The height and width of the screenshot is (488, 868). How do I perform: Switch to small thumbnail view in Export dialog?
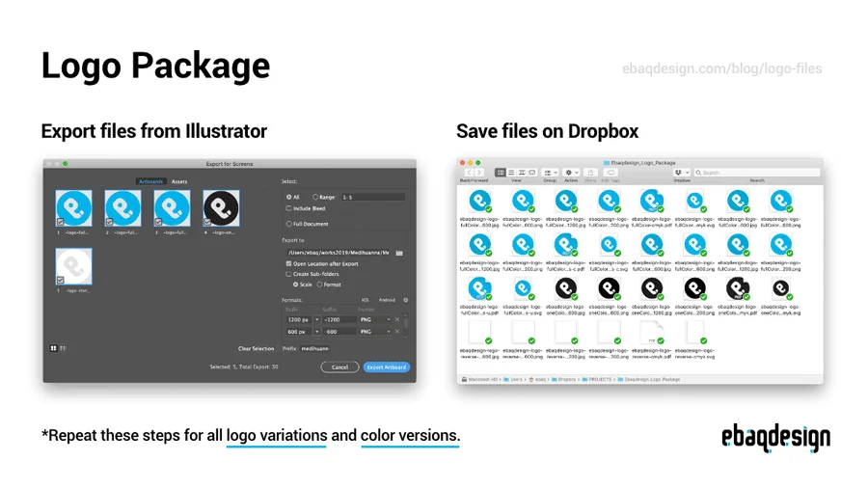(x=63, y=348)
